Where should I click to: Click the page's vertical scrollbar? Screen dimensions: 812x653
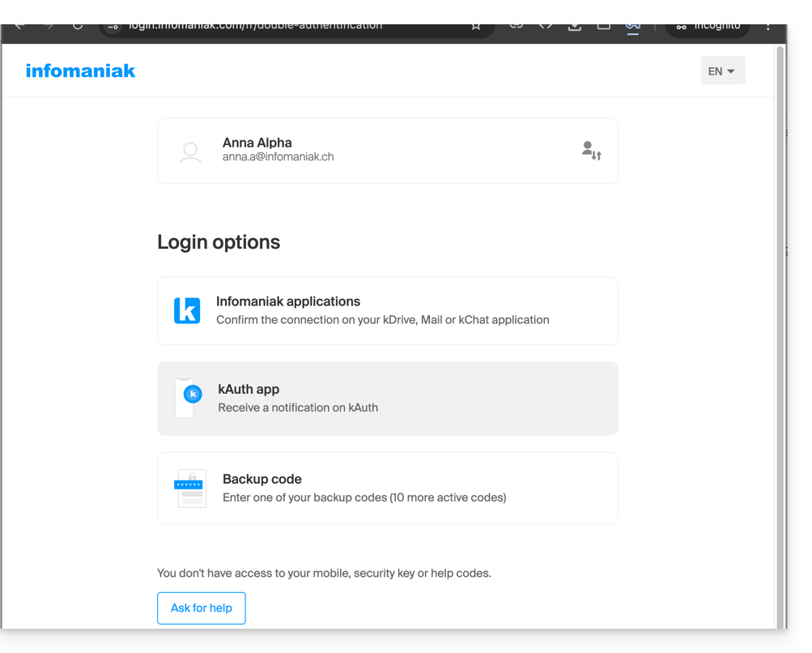pyautogui.click(x=780, y=324)
